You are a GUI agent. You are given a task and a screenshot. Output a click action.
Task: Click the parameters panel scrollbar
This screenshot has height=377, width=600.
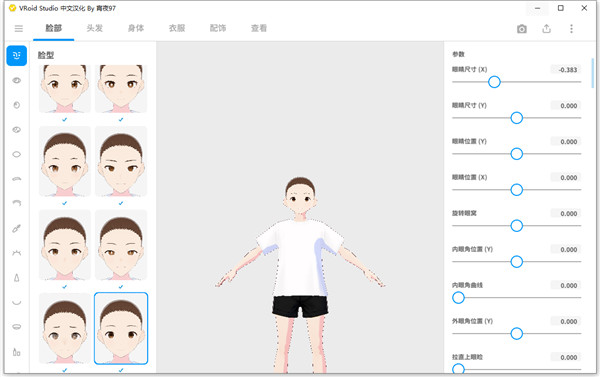(592, 73)
